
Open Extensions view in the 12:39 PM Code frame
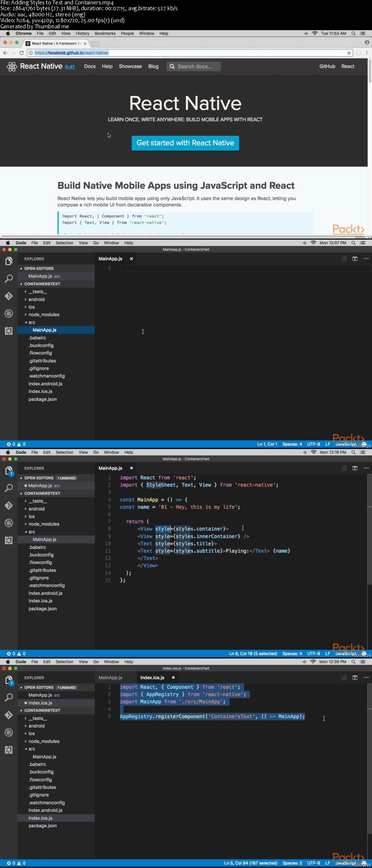tap(9, 750)
